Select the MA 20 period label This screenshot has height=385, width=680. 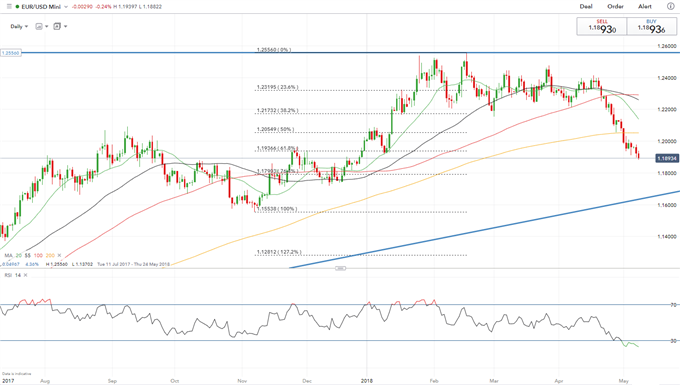[19, 255]
